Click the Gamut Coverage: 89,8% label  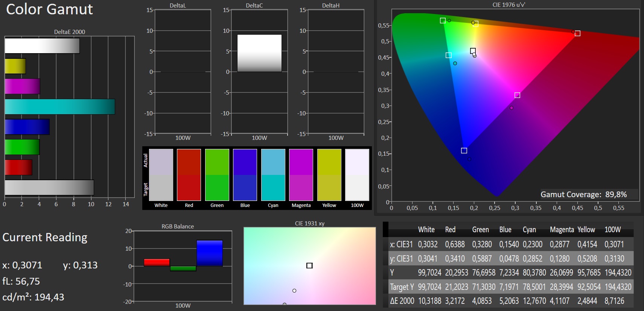(583, 195)
